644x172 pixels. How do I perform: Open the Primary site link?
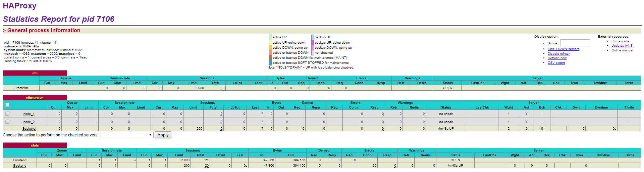pyautogui.click(x=620, y=41)
